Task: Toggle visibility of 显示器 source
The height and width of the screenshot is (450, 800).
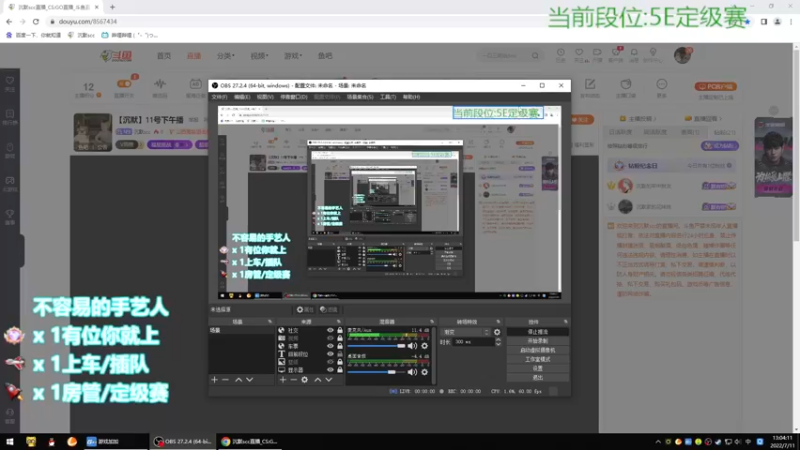Action: click(330, 370)
